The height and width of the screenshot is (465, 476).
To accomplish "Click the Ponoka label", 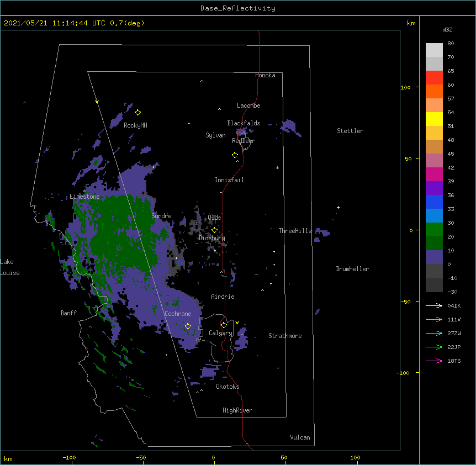I will (265, 75).
